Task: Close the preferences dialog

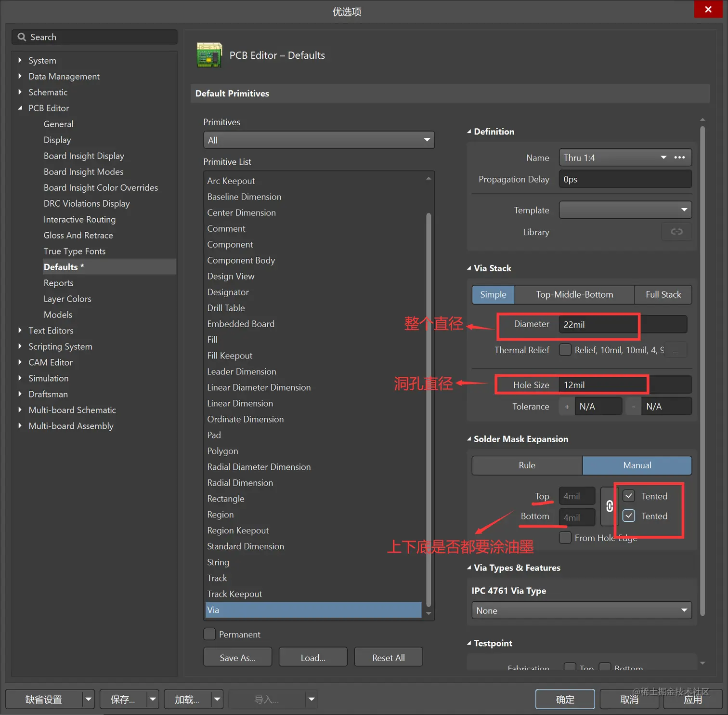Action: 708,9
